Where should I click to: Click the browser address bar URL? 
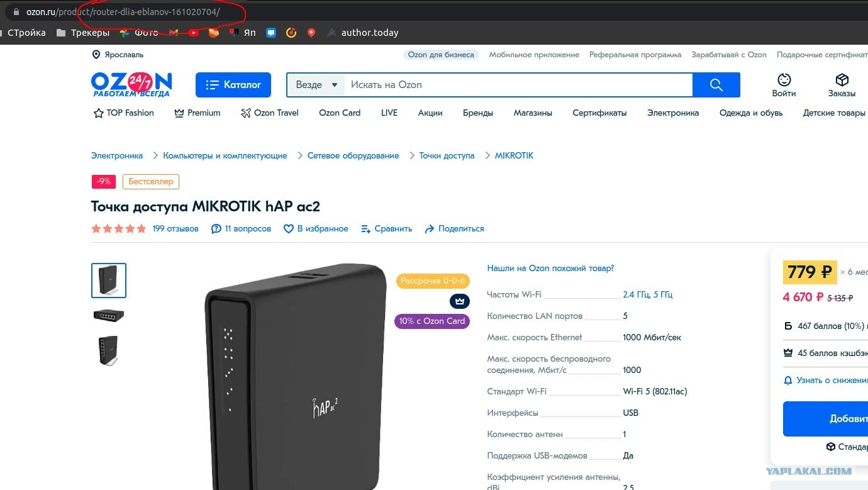coord(123,13)
